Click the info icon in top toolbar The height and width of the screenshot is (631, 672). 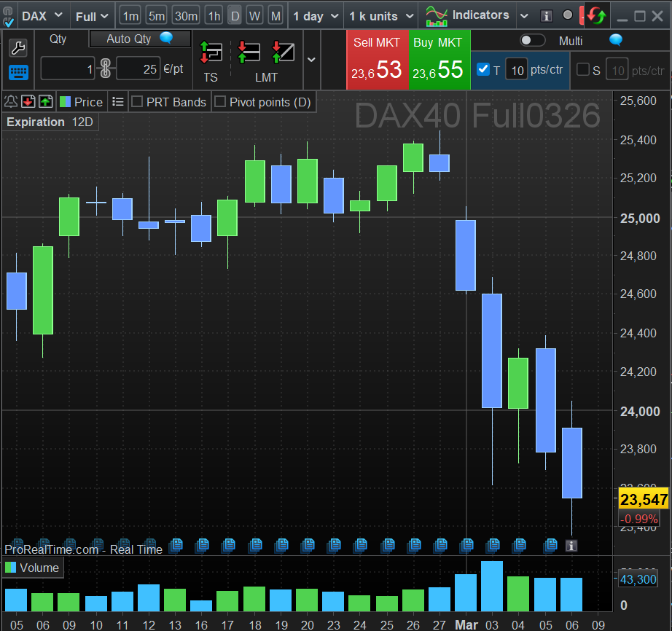(547, 16)
